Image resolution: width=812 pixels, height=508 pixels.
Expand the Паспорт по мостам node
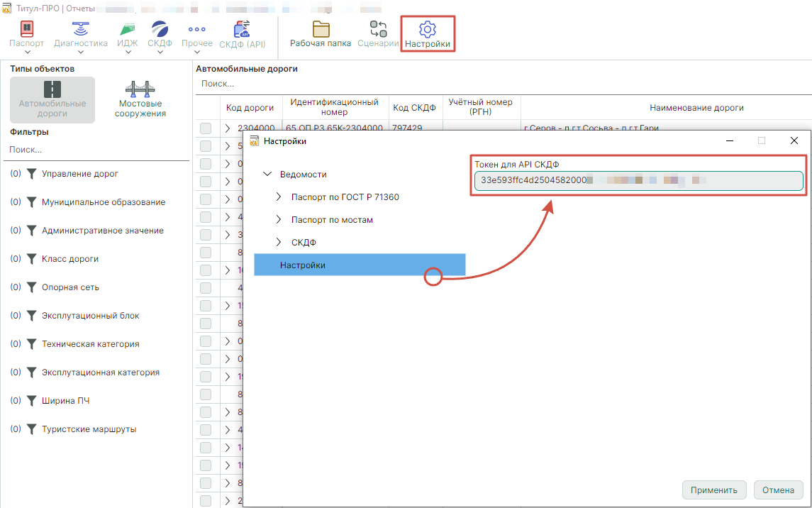tap(279, 219)
